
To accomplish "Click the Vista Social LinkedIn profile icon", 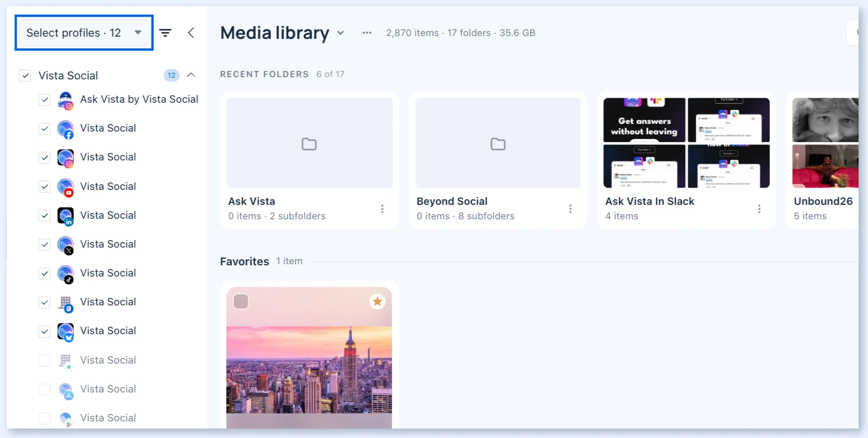I will click(x=65, y=216).
